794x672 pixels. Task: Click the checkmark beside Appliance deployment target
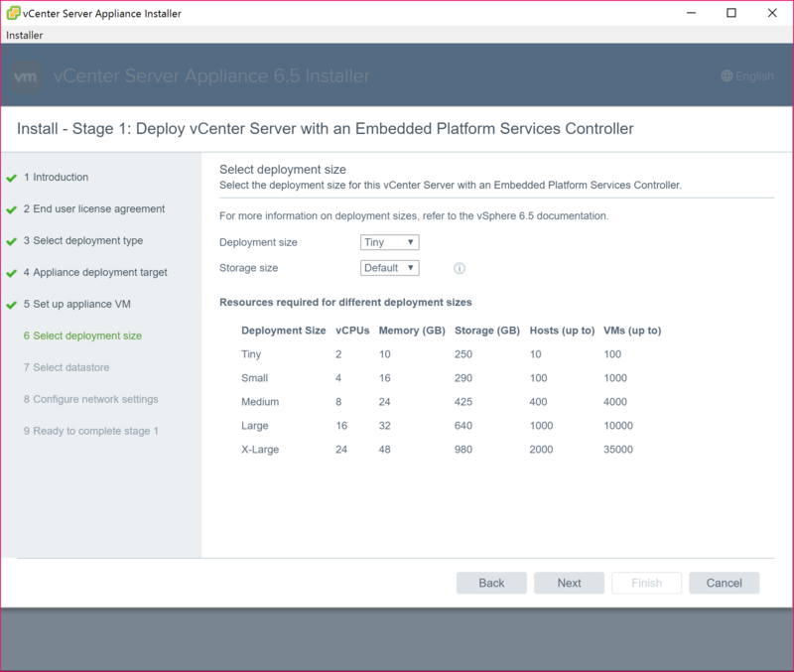[x=12, y=273]
